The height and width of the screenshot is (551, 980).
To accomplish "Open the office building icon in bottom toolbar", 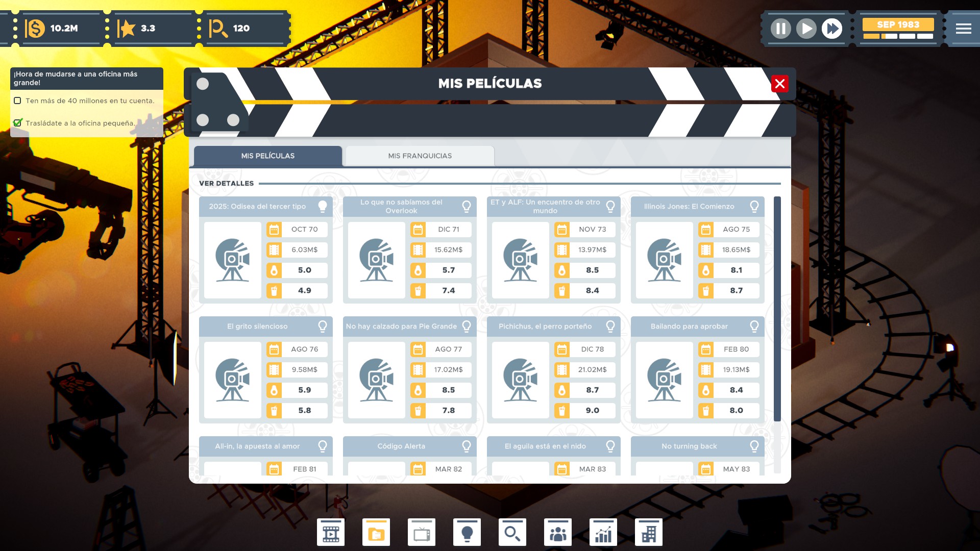I will (x=649, y=533).
